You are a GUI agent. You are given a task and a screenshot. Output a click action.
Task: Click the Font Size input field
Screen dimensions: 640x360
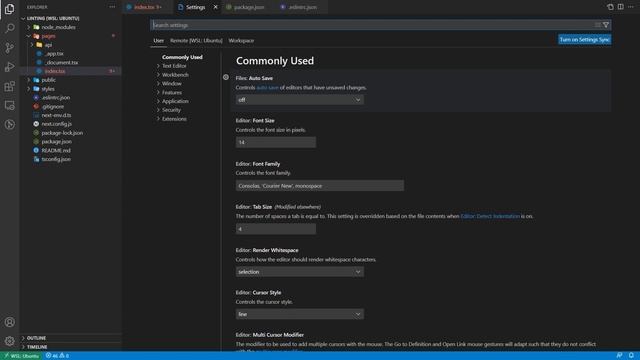point(276,142)
